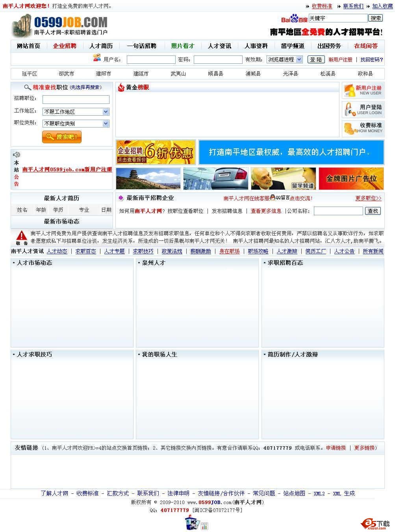The width and height of the screenshot is (395, 532).
Task: Click the user avatar icon beside 用户名
Action: click(x=97, y=58)
